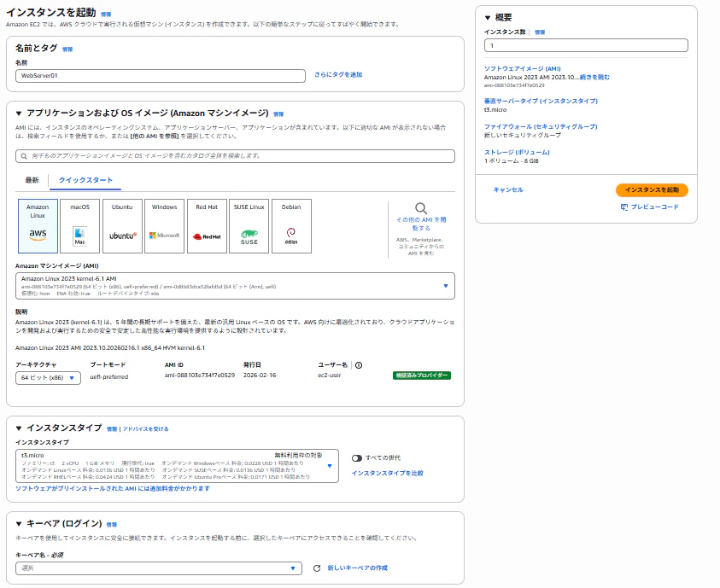Open the t3.micro instance type dropdown
720x588 pixels.
178,466
